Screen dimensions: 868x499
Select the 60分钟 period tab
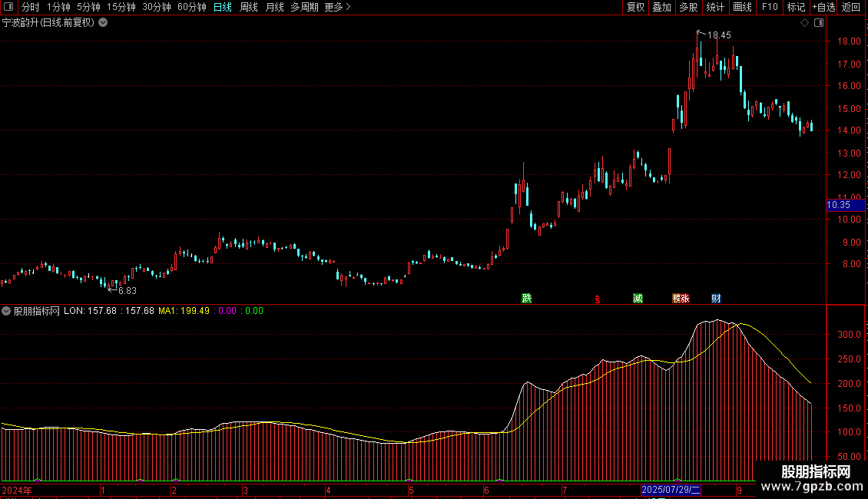[192, 8]
